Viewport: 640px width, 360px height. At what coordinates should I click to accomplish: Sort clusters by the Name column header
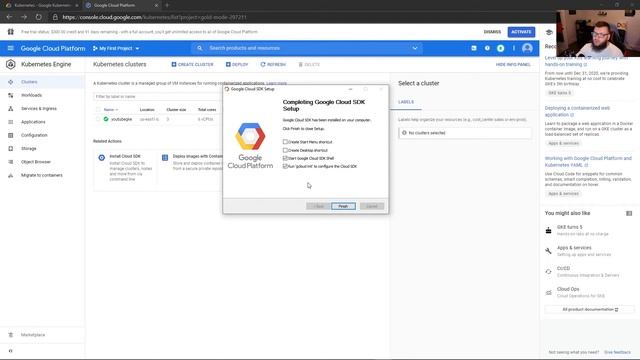click(110, 109)
